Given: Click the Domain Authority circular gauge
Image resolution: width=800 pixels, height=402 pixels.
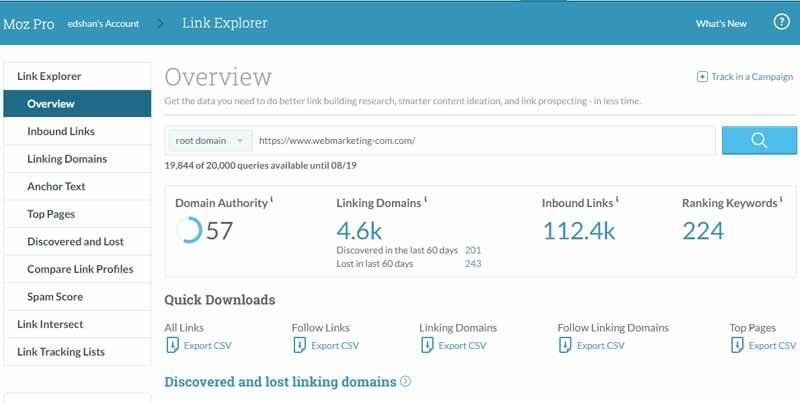Looking at the screenshot, I should [189, 230].
